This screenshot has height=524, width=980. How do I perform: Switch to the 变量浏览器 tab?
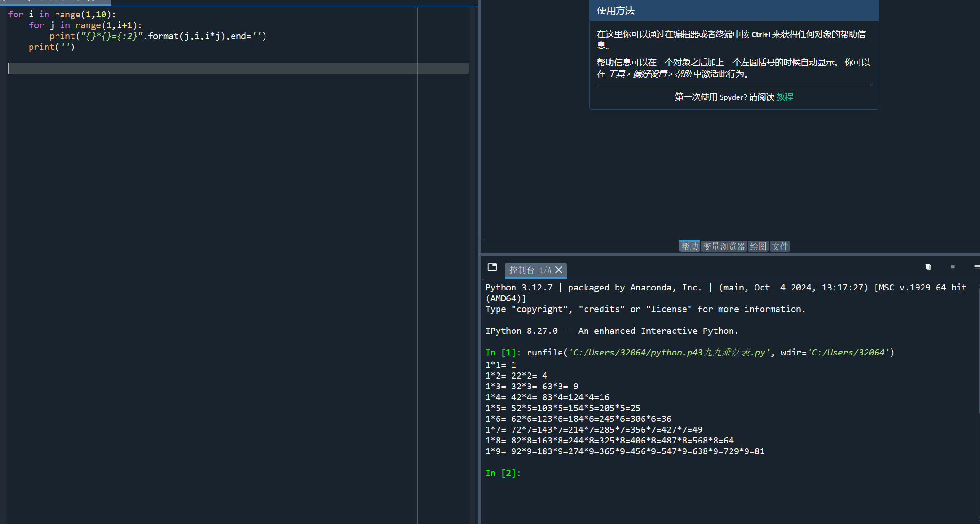(723, 246)
